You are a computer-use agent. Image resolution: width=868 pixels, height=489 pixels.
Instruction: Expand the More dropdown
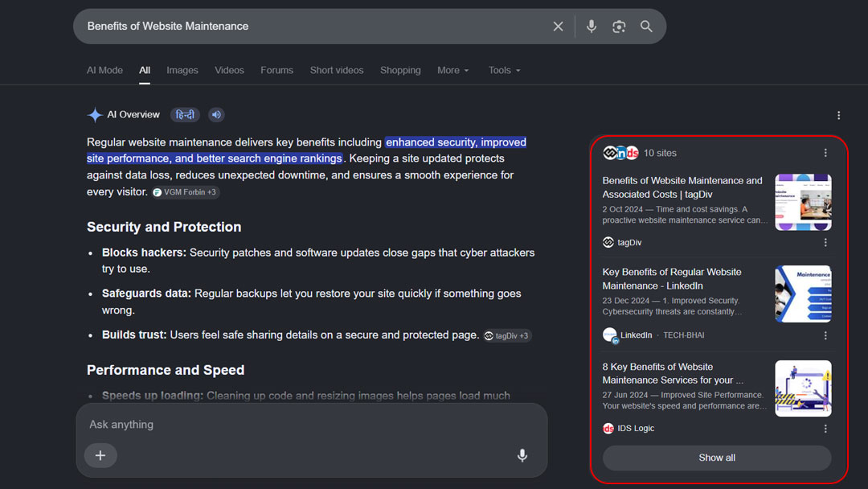(x=452, y=70)
